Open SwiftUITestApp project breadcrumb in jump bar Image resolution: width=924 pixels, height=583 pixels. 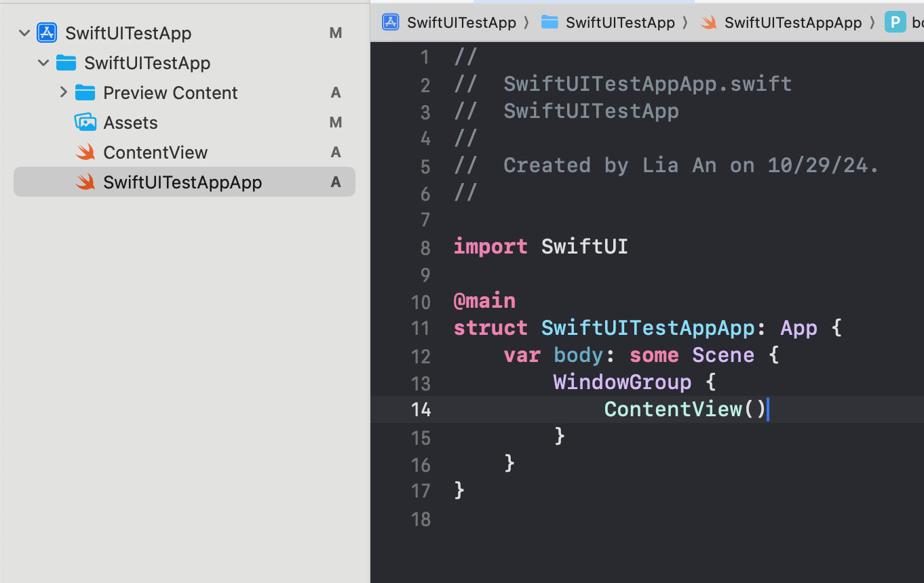click(461, 22)
